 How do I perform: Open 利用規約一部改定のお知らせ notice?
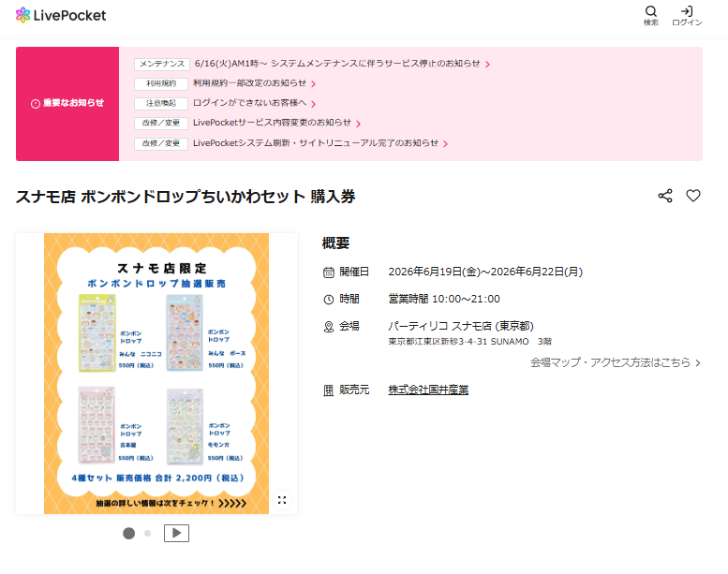[250, 83]
